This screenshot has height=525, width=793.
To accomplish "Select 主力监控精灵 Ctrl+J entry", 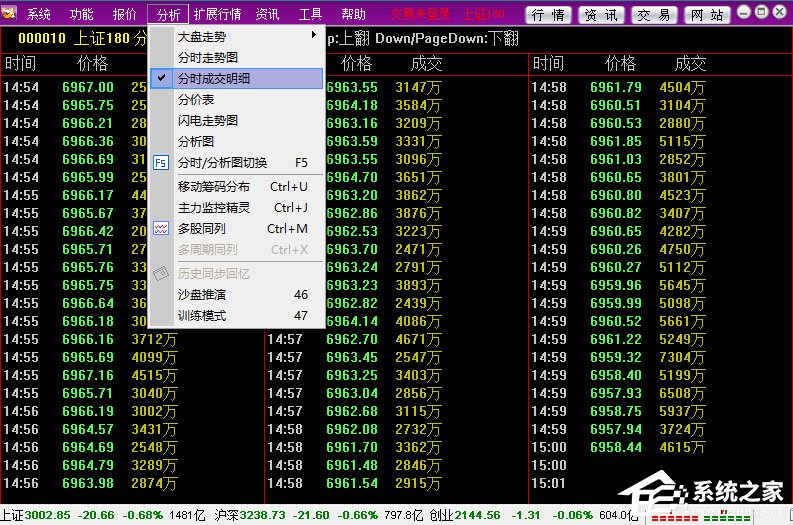I will [x=237, y=208].
